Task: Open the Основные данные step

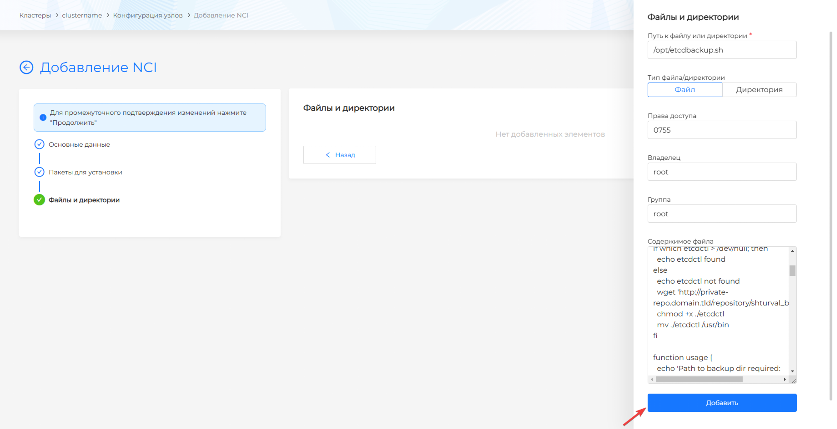Action: point(79,144)
